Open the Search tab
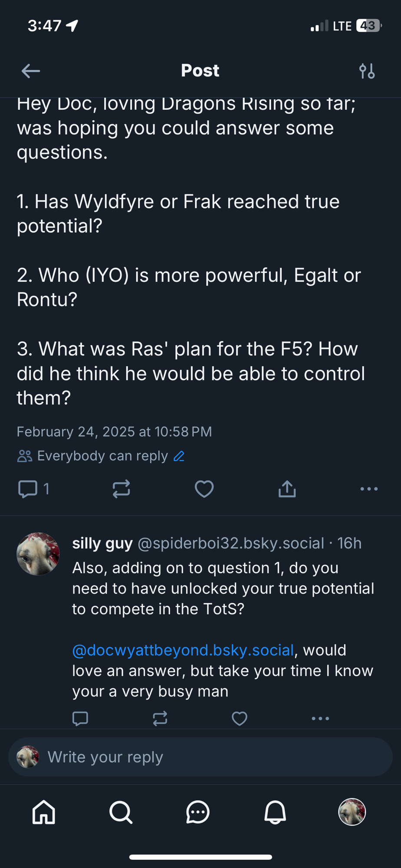 [121, 812]
